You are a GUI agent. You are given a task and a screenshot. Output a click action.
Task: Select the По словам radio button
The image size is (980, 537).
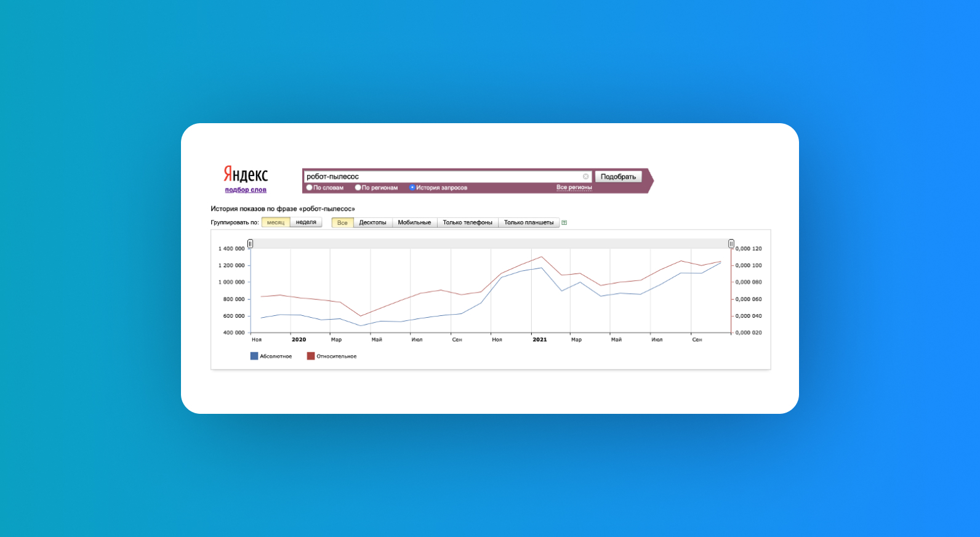tap(310, 188)
